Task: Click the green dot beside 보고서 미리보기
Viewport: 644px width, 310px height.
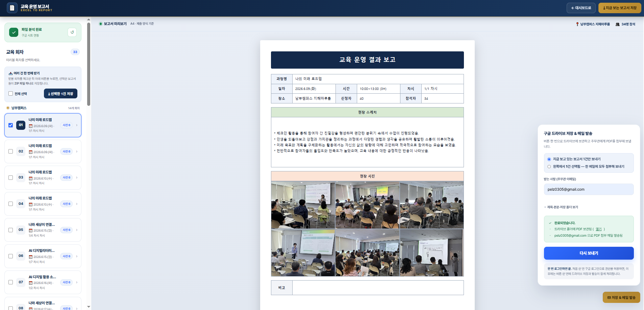Action: click(x=100, y=24)
